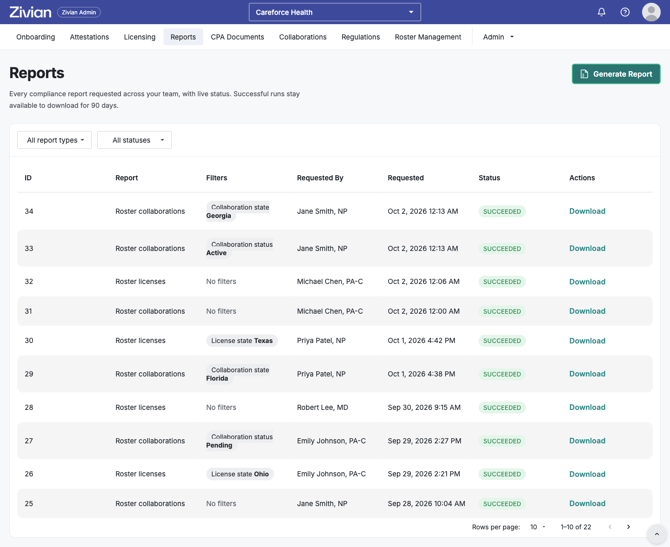This screenshot has height=547, width=670.
Task: Open the All report types filter
Action: [54, 140]
